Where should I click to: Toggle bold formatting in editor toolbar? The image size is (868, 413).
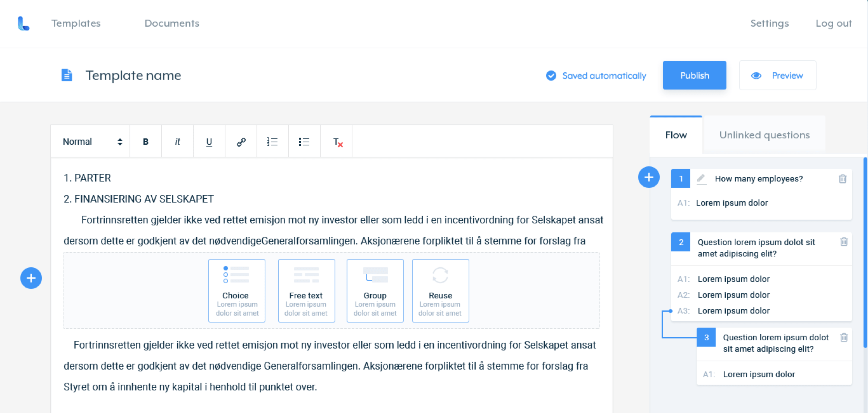click(146, 142)
